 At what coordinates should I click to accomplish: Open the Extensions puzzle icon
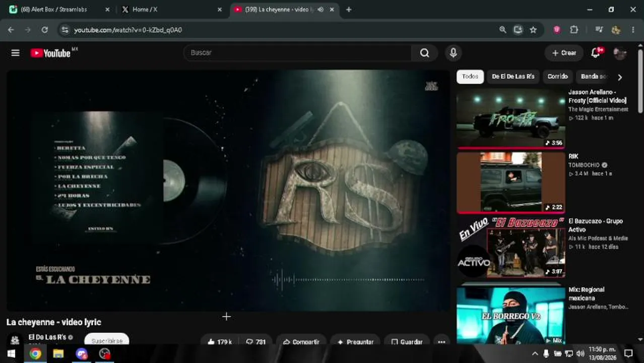pyautogui.click(x=574, y=30)
